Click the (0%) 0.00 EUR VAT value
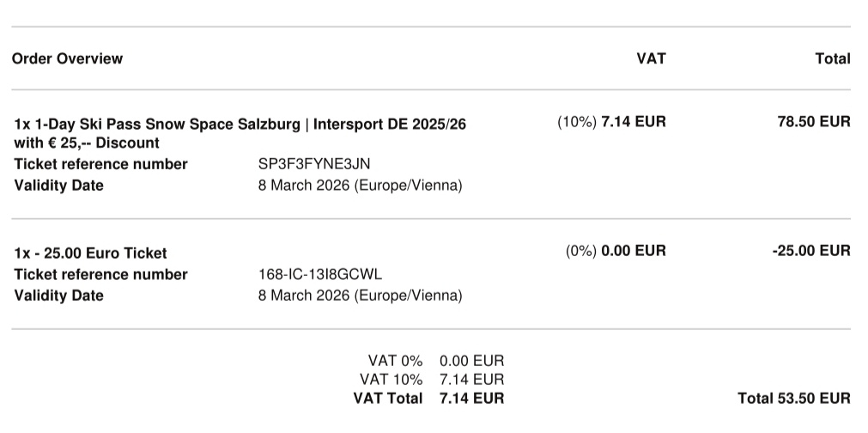 615,251
